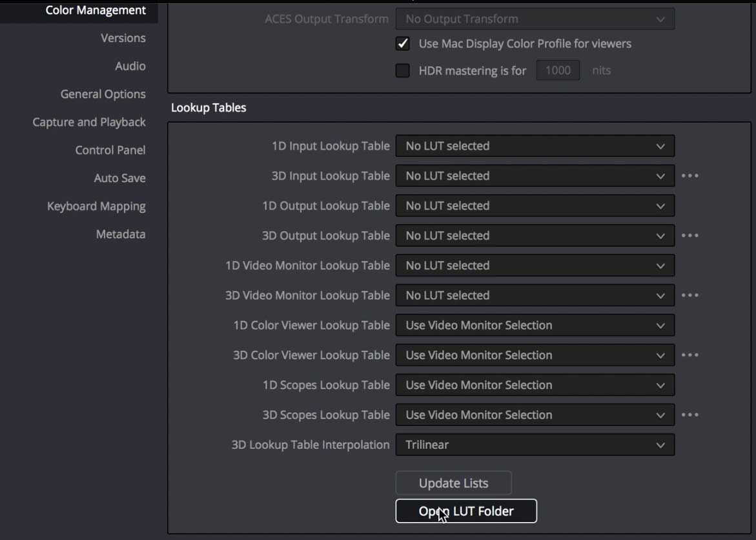Open Metadata settings section

(121, 234)
